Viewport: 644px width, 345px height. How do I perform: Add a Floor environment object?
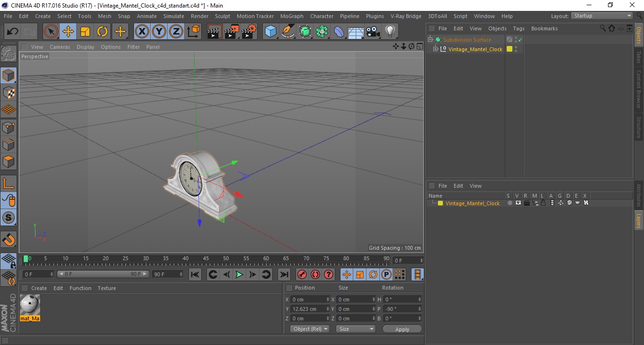356,32
